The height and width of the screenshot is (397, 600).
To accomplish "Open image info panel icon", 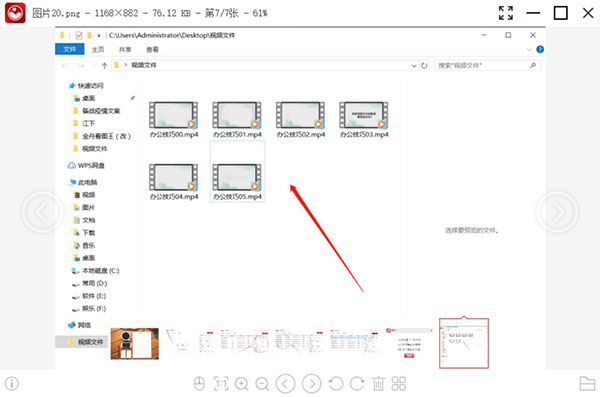I will [x=12, y=383].
